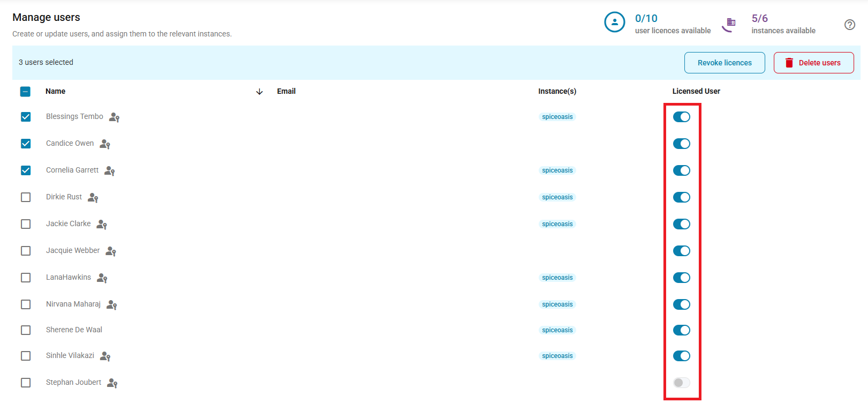Disable licence toggle for Sinhle Vilakazi
The image size is (868, 410).
[x=681, y=356]
